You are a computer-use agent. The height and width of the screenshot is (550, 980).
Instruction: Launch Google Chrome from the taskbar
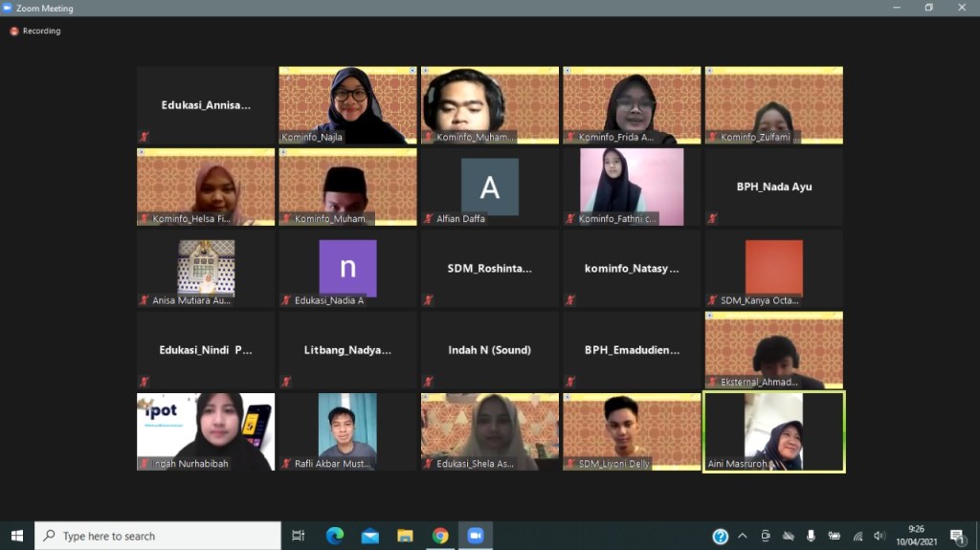point(440,536)
